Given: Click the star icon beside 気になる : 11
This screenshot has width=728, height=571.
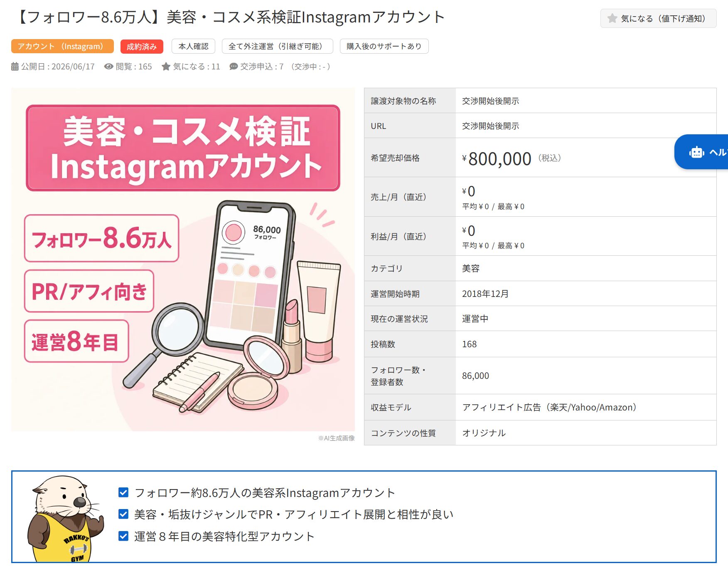Looking at the screenshot, I should tap(166, 67).
